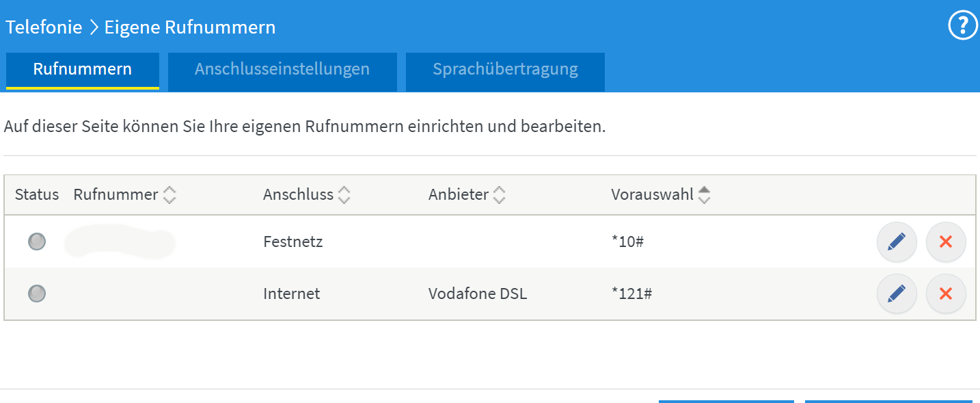980x403 pixels.
Task: Click the Eigene Rufnummern breadcrumb title
Action: tap(190, 27)
